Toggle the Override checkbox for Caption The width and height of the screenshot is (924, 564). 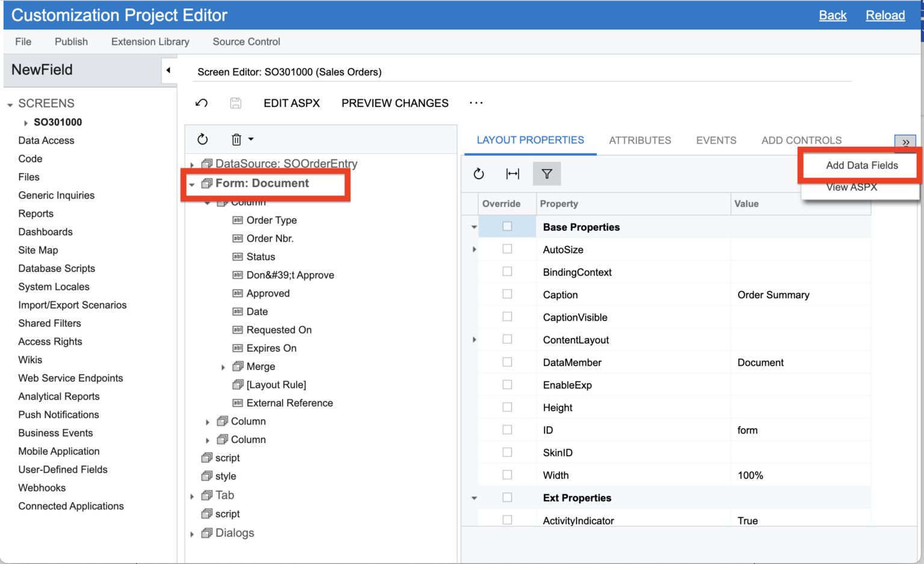click(x=507, y=295)
